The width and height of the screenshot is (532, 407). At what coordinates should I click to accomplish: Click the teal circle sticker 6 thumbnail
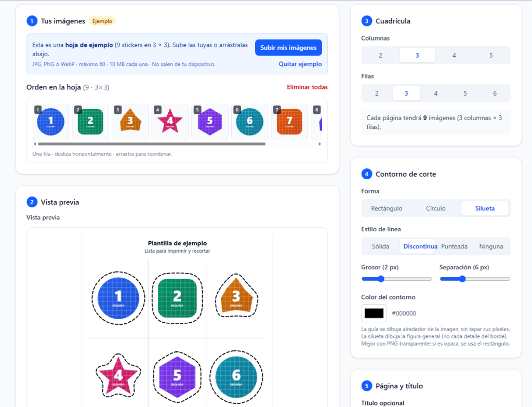coord(250,122)
